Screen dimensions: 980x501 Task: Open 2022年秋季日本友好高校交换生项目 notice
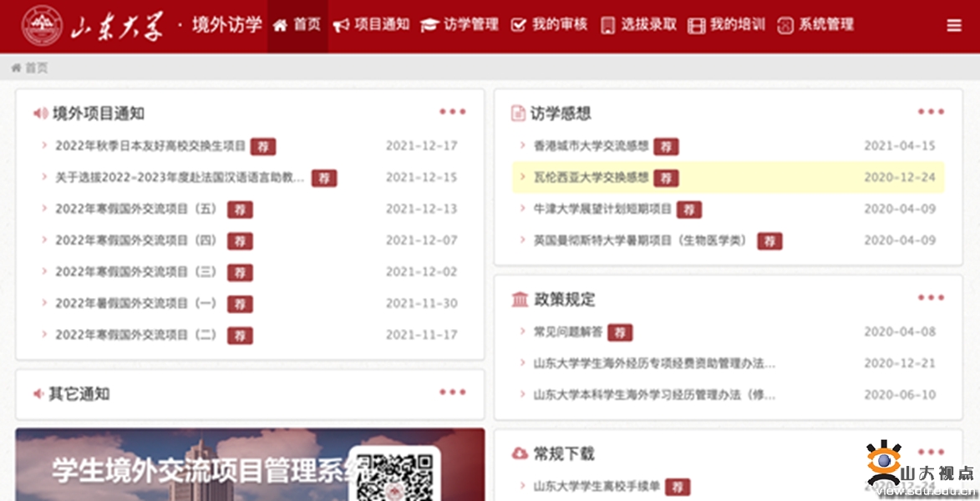150,146
